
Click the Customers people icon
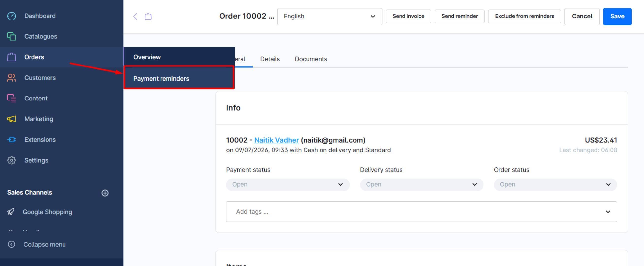12,78
